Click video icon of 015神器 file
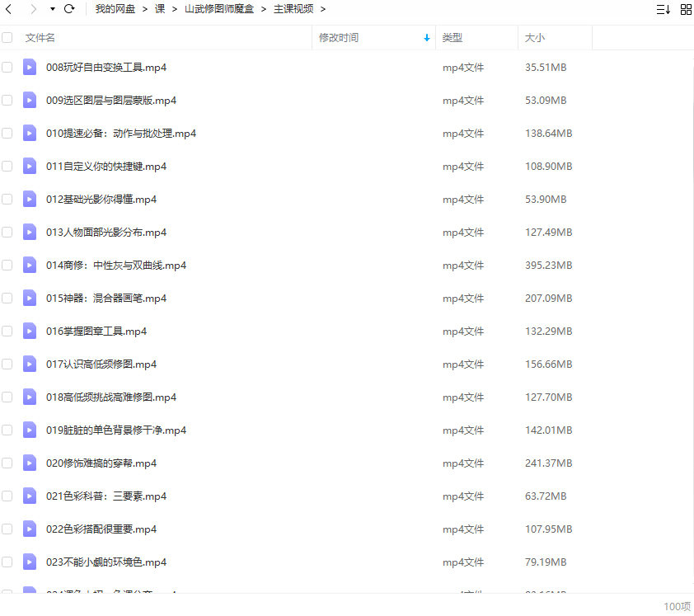Image resolution: width=694 pixels, height=616 pixels. (x=30, y=298)
